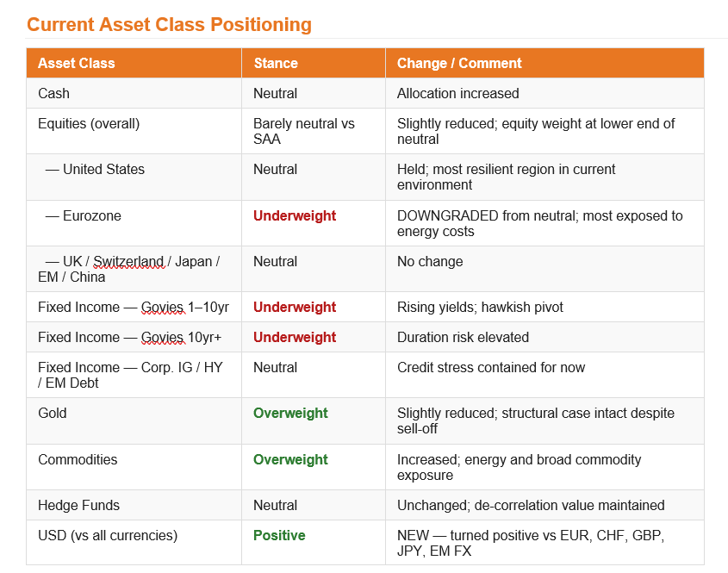
Task: Select the 'NEW — turned positive' comment cell
Action: 531,543
